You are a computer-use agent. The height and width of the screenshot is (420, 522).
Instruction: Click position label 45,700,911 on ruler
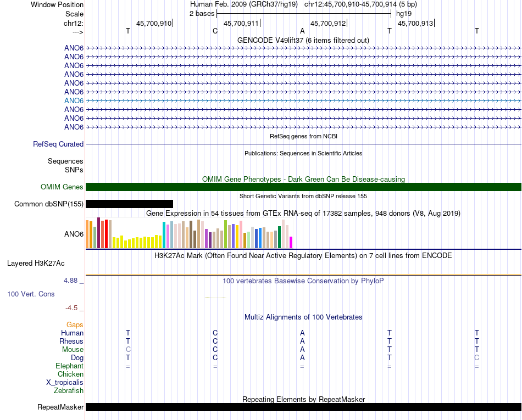[x=241, y=23]
